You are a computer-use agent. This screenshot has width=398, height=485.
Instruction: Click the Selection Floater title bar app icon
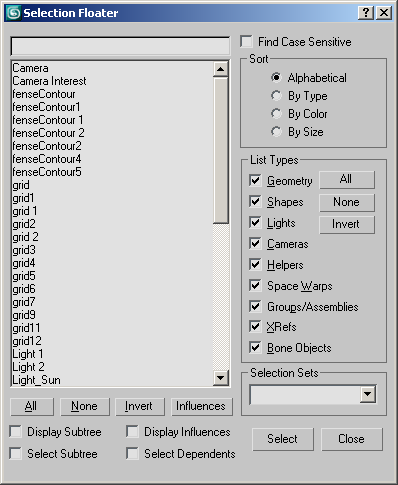[13, 13]
